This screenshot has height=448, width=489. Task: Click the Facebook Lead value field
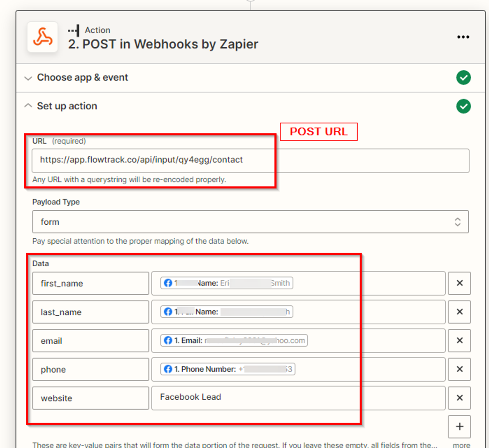click(x=298, y=398)
